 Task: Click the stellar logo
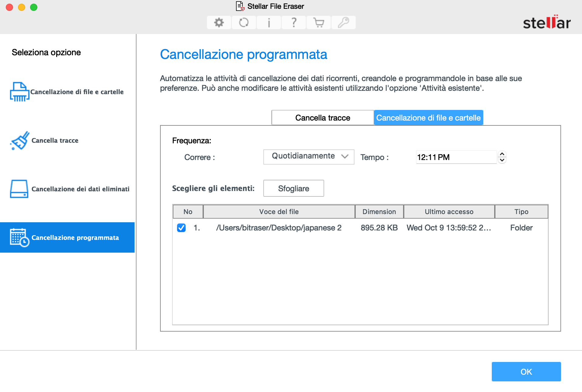(x=547, y=22)
